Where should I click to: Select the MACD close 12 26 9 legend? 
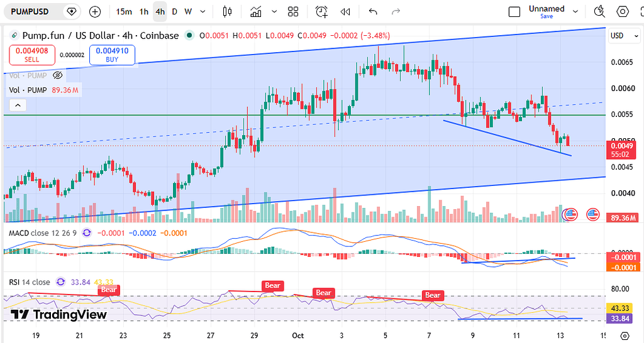[x=43, y=233]
